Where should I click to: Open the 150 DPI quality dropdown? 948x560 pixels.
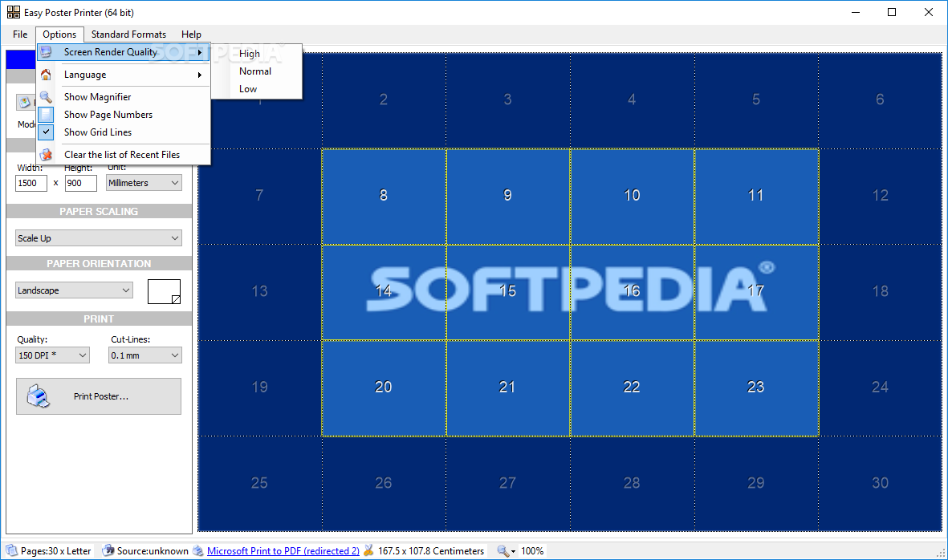(53, 355)
